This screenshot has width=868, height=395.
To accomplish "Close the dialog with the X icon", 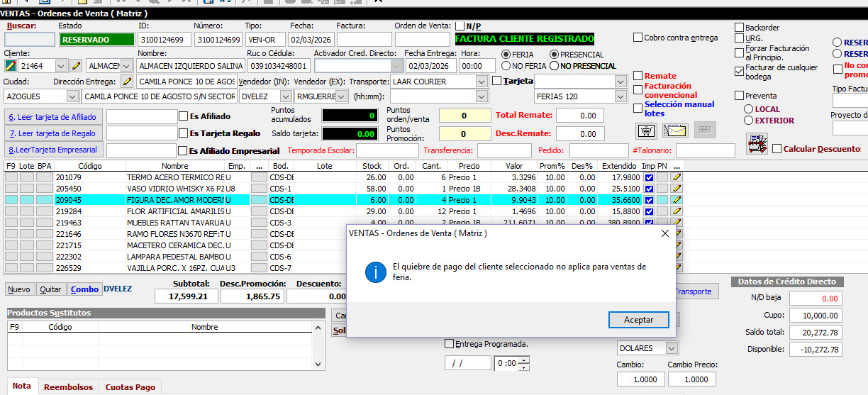I will point(664,233).
